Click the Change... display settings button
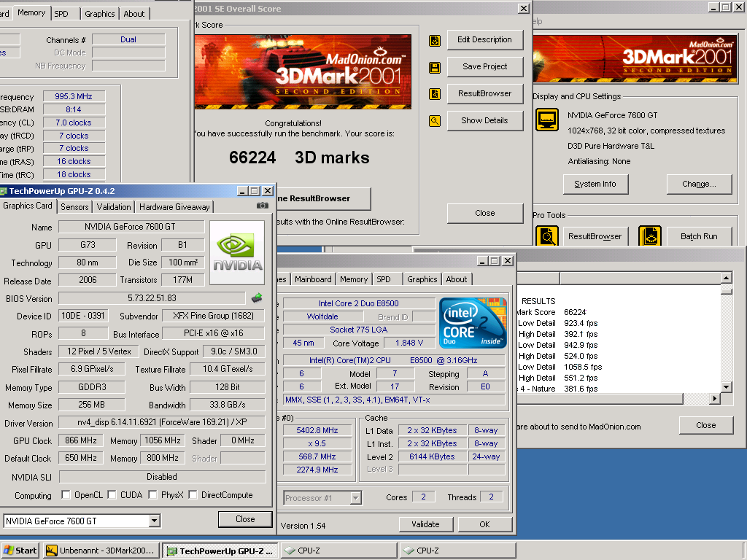 [x=699, y=184]
